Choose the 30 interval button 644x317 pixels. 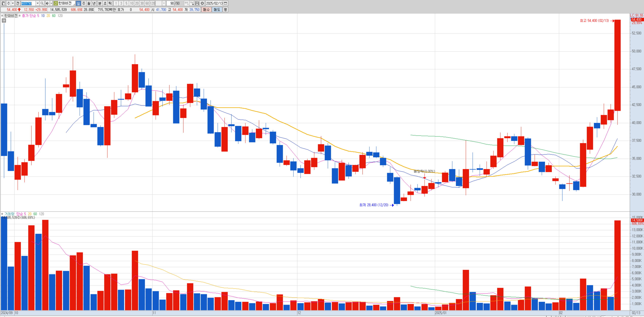point(142,3)
